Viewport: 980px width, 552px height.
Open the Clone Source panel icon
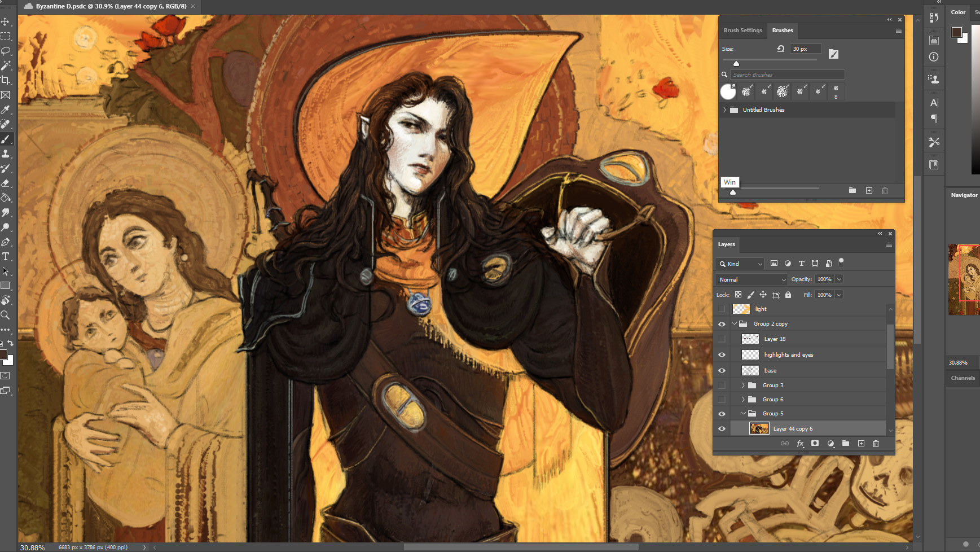click(934, 80)
